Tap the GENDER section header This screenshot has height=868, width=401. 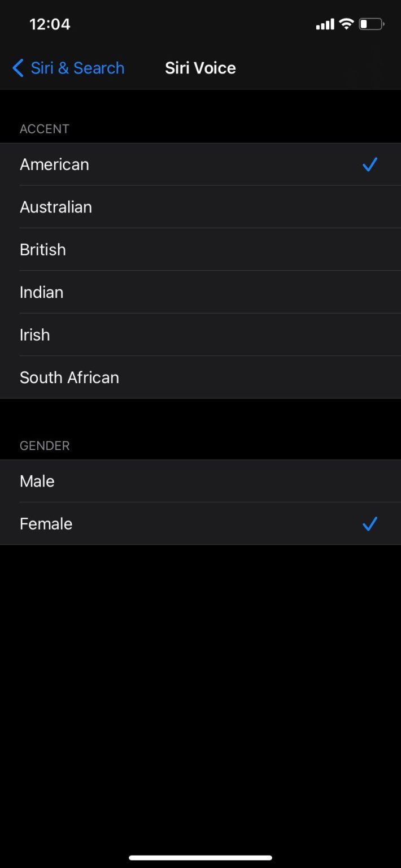[x=45, y=446]
